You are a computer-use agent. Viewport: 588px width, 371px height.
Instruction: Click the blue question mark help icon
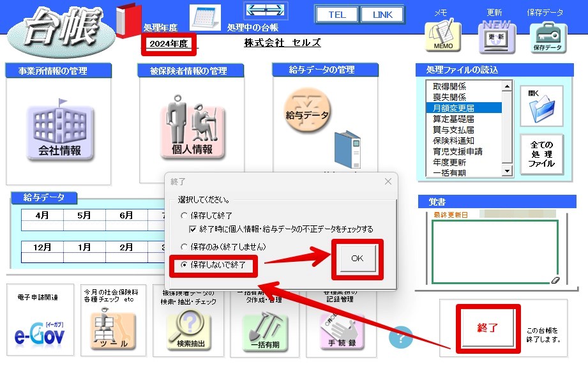[x=400, y=338]
